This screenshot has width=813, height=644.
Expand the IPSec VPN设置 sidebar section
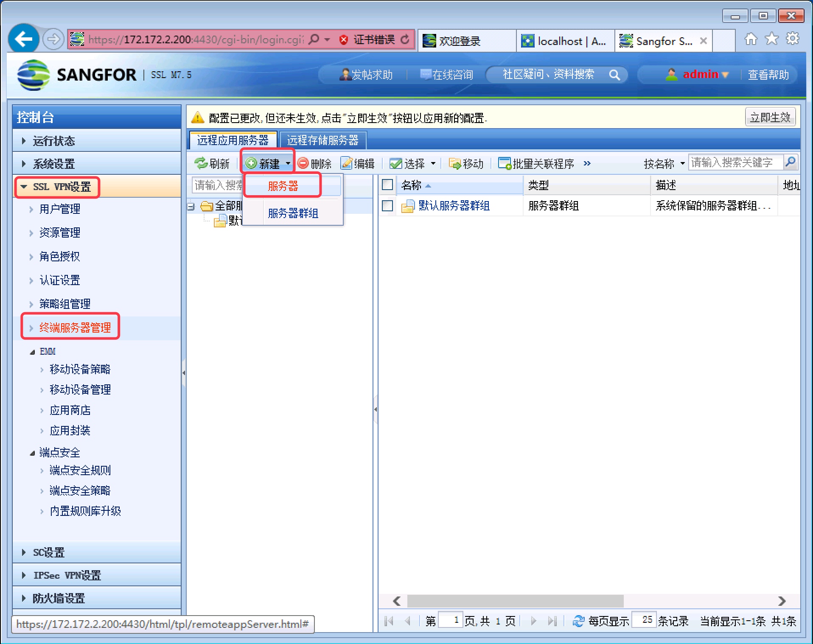pos(97,575)
